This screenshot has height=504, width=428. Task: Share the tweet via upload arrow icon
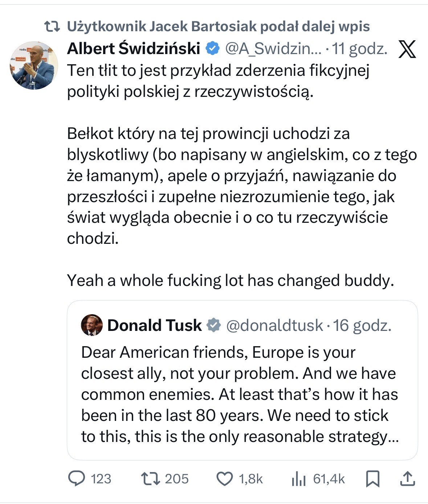(408, 479)
